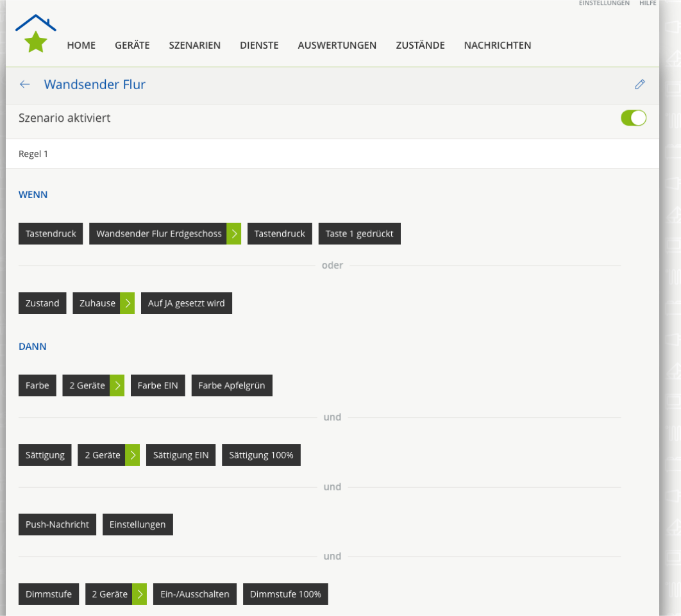681x616 pixels.
Task: Click the back arrow beside Wandsender Flur
Action: (25, 84)
